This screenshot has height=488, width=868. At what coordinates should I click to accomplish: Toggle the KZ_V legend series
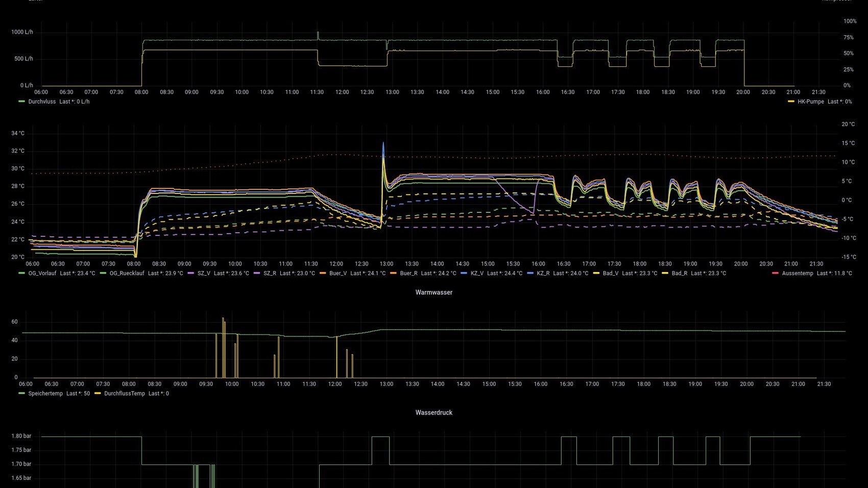pos(477,273)
